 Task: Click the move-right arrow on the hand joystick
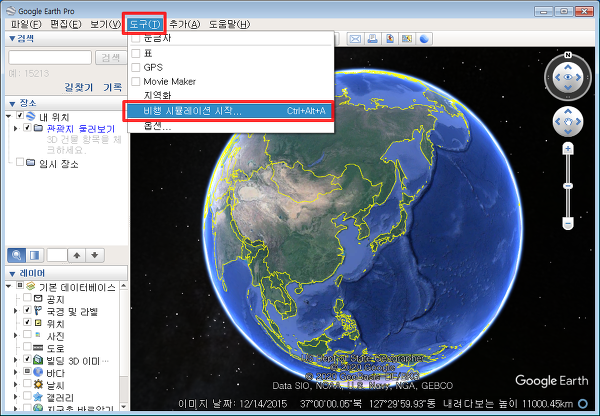(x=578, y=122)
